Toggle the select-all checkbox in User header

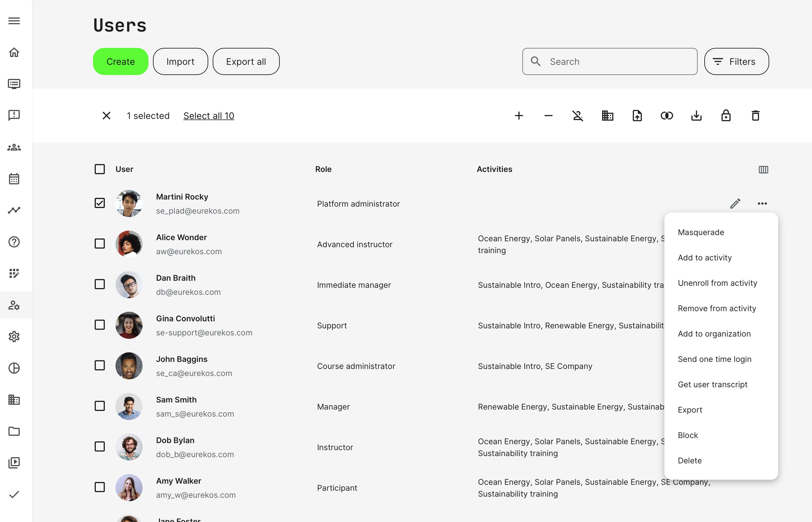pyautogui.click(x=99, y=169)
